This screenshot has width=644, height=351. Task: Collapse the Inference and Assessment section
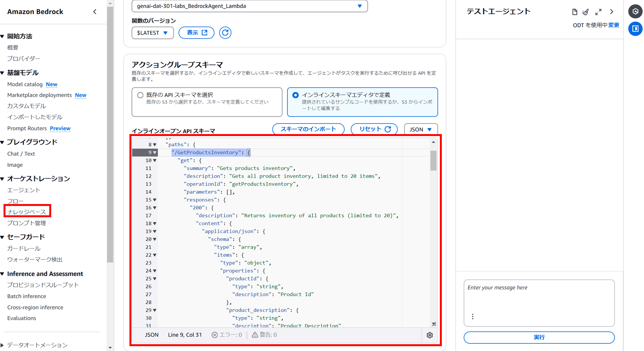(3, 274)
